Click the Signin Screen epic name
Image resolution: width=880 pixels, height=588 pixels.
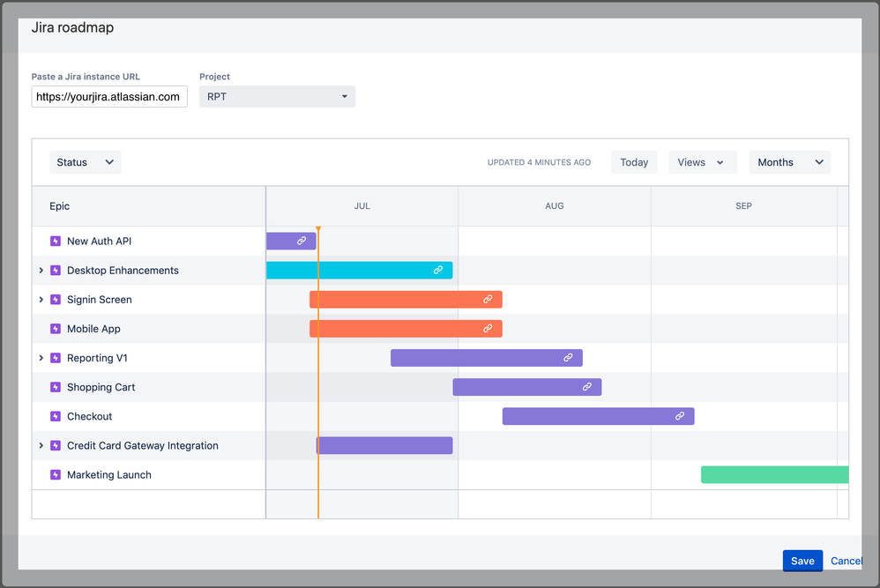(100, 300)
